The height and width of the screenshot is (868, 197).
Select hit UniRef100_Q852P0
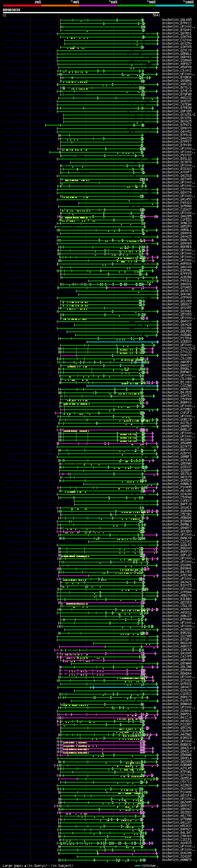[177, 226]
